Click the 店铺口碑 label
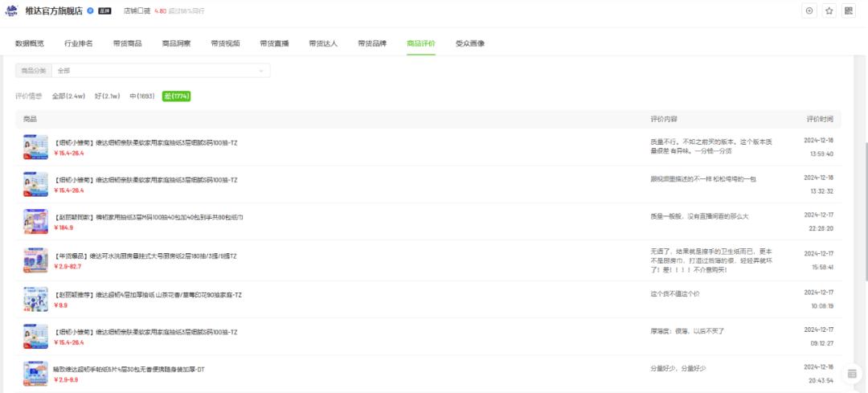Viewport: 868px width, 393px height. 137,11
